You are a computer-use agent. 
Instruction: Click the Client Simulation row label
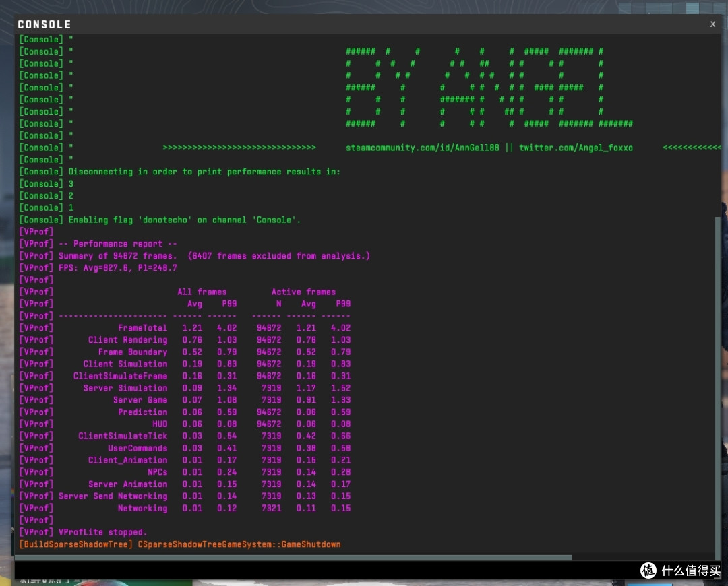125,364
